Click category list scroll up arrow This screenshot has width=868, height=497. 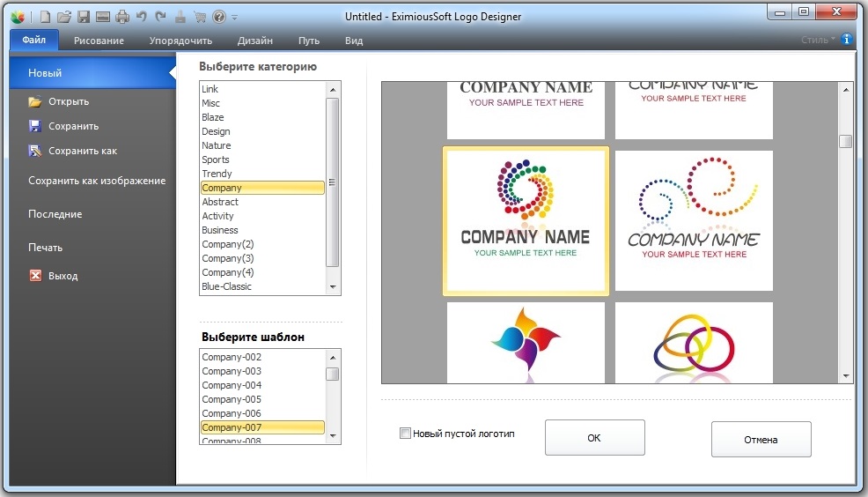pyautogui.click(x=333, y=89)
